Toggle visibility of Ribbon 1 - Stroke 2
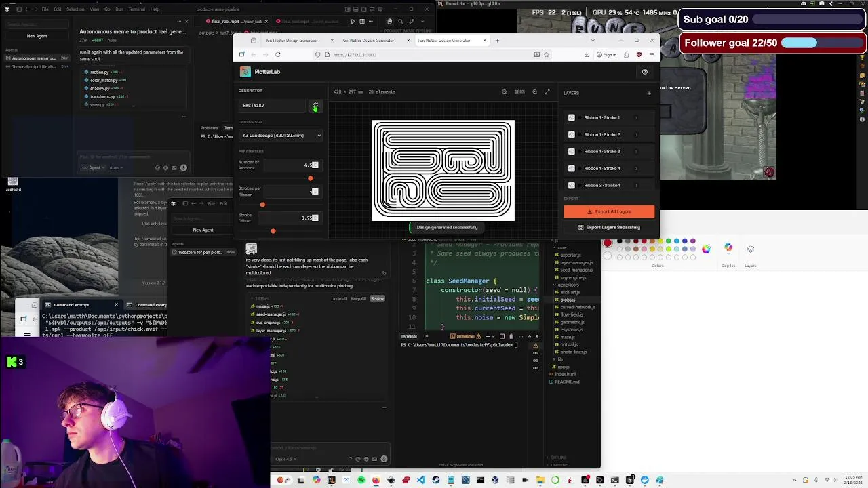Viewport: 868px width, 488px height. (571, 135)
